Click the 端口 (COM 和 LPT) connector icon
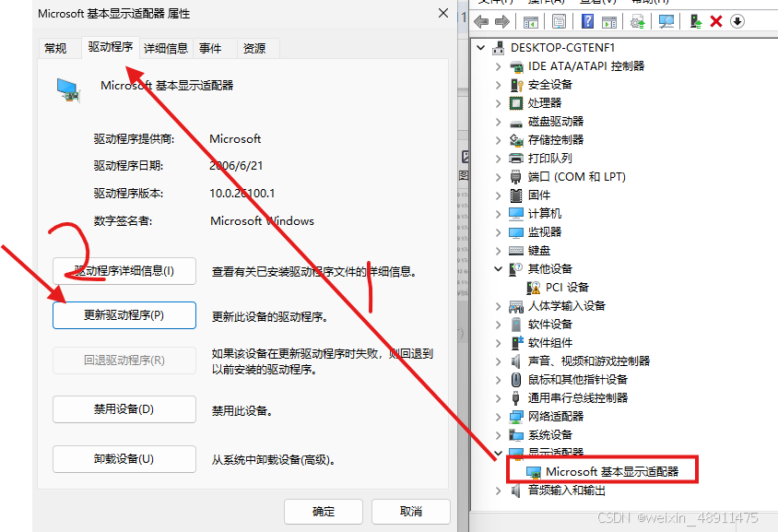Screen dimensions: 778x532 [516, 177]
